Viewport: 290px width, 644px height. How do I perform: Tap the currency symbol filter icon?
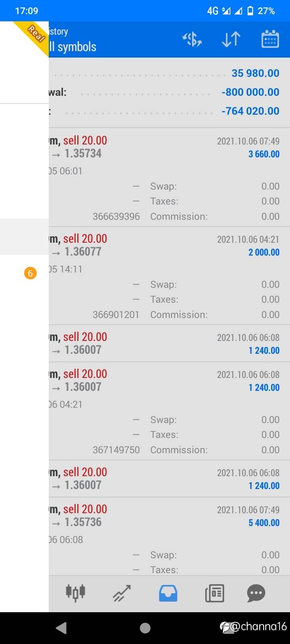tap(192, 39)
